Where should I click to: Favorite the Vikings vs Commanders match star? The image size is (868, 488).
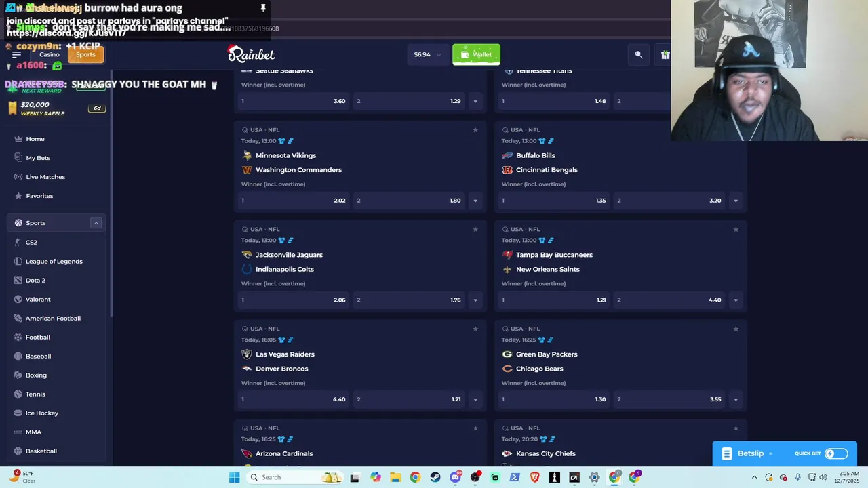[475, 130]
